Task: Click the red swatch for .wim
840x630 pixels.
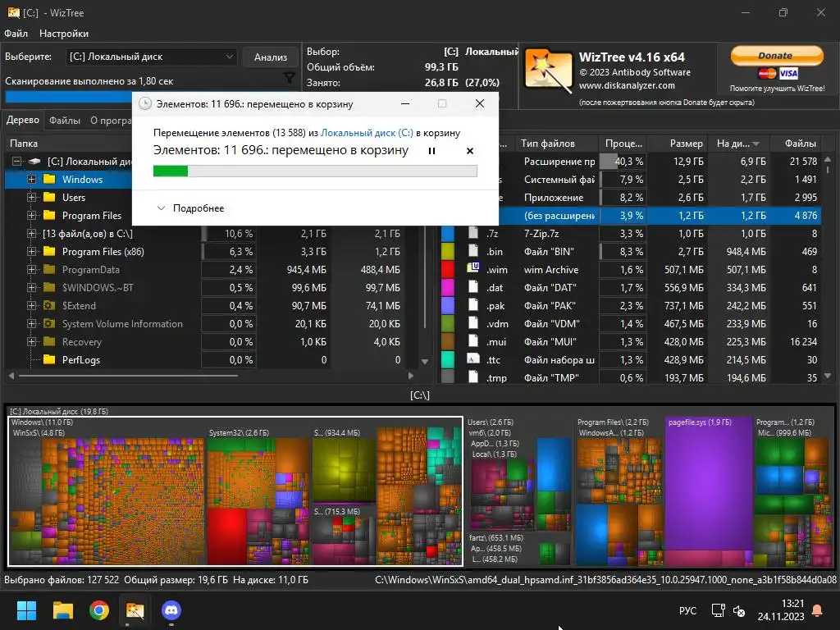Action: pos(448,269)
